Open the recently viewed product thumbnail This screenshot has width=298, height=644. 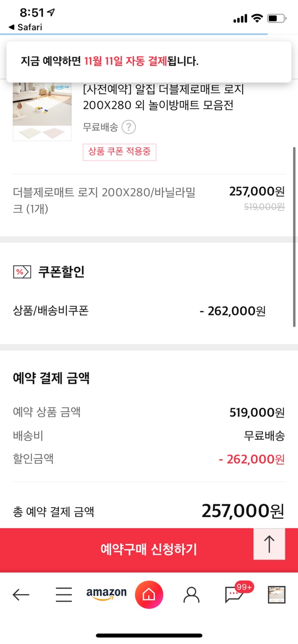(x=276, y=595)
